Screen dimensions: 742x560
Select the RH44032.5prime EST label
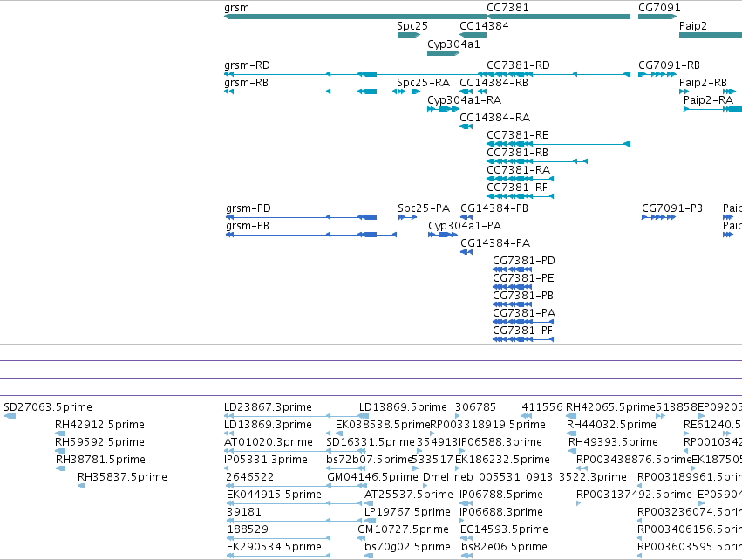coord(611,425)
